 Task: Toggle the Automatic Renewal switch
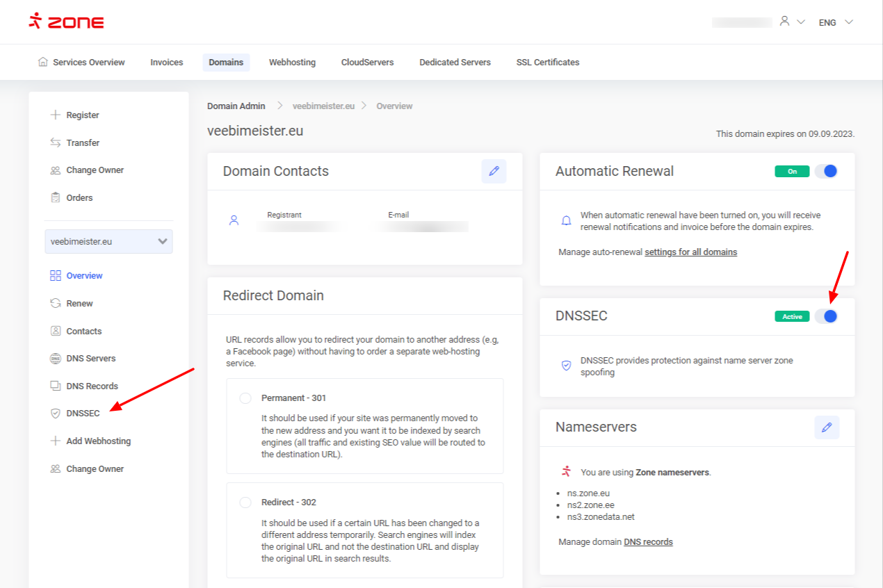(826, 171)
